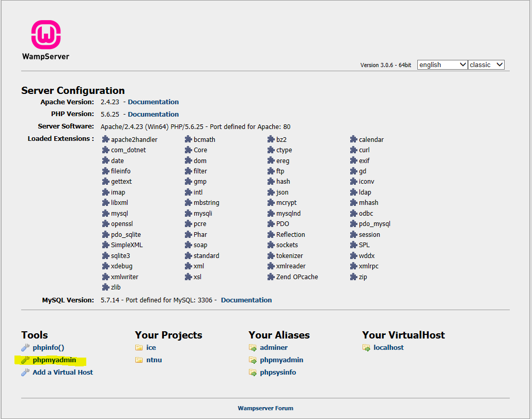Click the Your Projects heading
The width and height of the screenshot is (532, 419).
(168, 335)
